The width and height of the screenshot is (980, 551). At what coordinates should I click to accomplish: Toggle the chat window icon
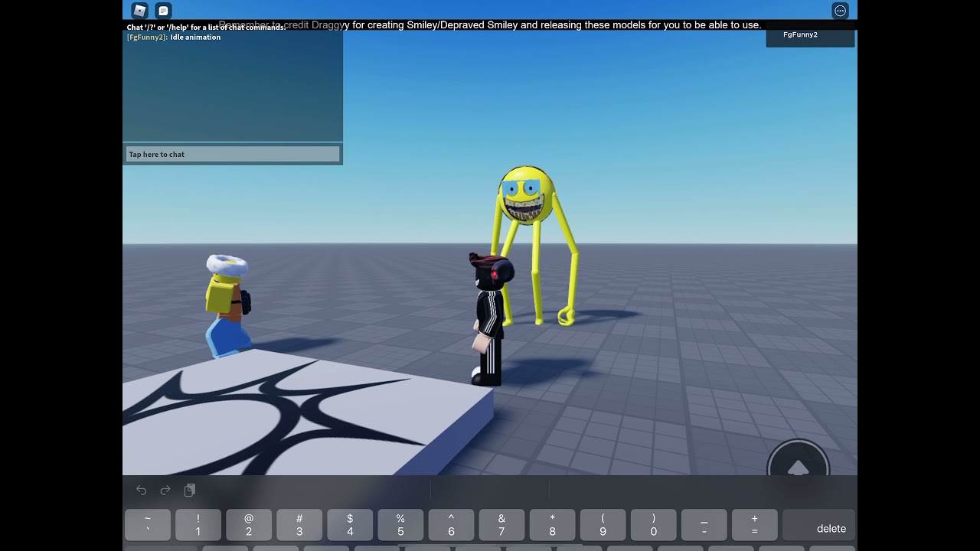(163, 11)
